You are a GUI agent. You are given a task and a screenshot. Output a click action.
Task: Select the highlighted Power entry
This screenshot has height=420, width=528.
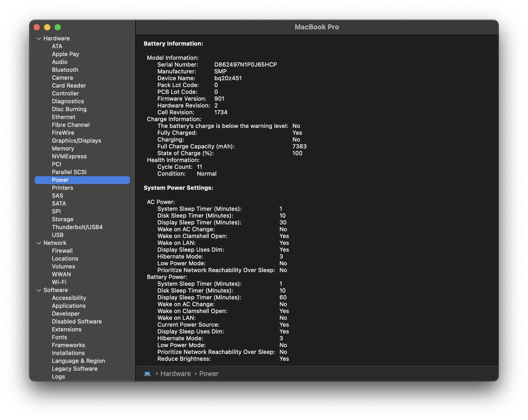[x=82, y=180]
